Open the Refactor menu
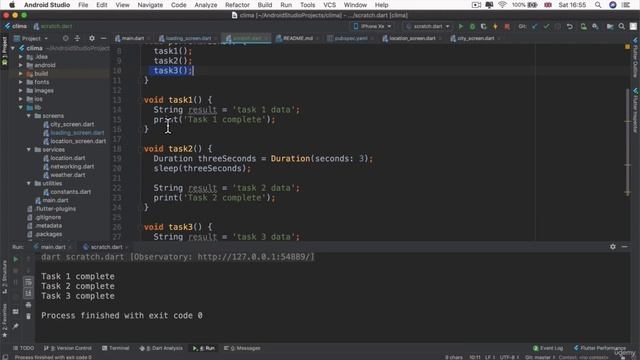The width and height of the screenshot is (640, 360). coord(237,5)
